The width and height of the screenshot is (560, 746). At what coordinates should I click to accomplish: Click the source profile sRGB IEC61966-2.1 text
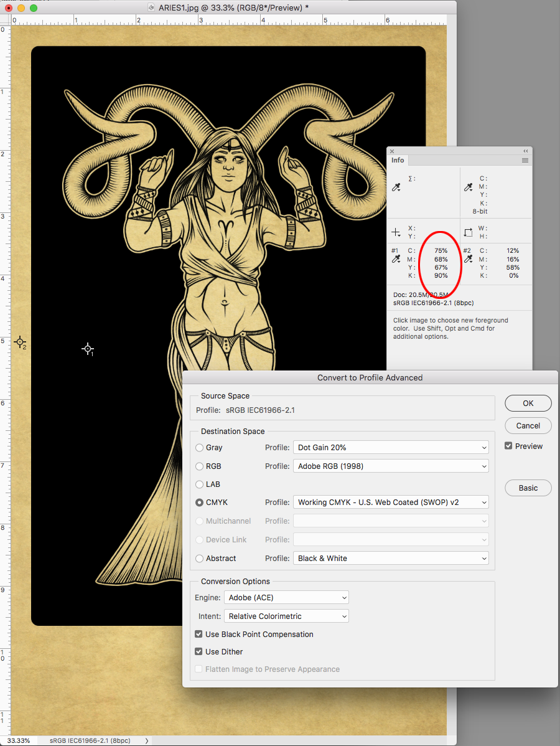pos(260,410)
